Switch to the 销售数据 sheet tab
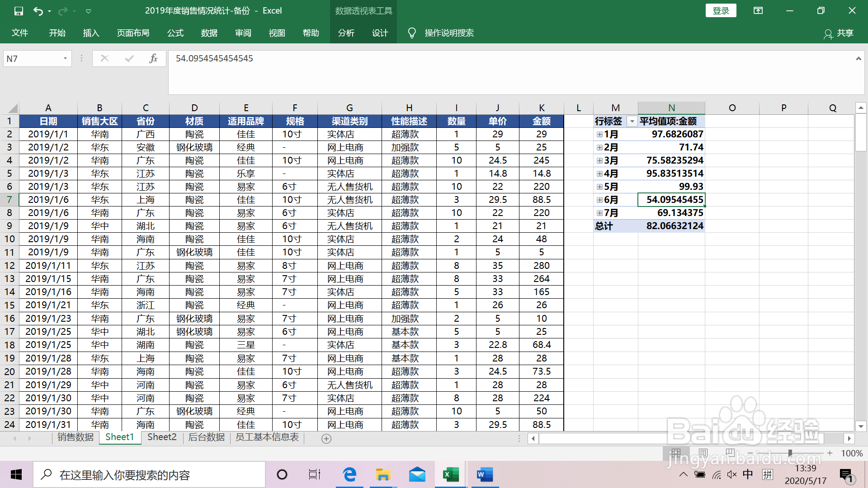Viewport: 868px width, 488px height. [75, 437]
